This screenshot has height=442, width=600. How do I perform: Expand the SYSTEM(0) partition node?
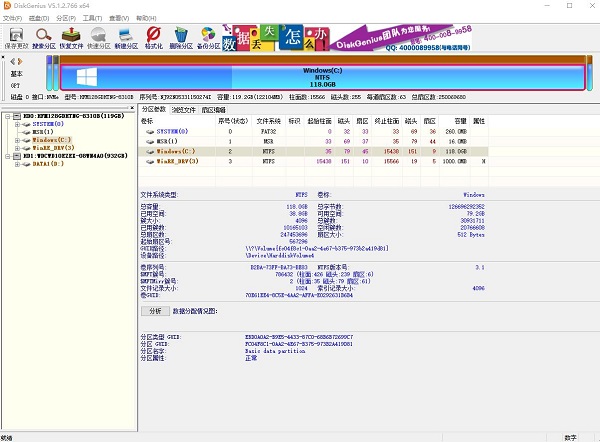[17, 124]
